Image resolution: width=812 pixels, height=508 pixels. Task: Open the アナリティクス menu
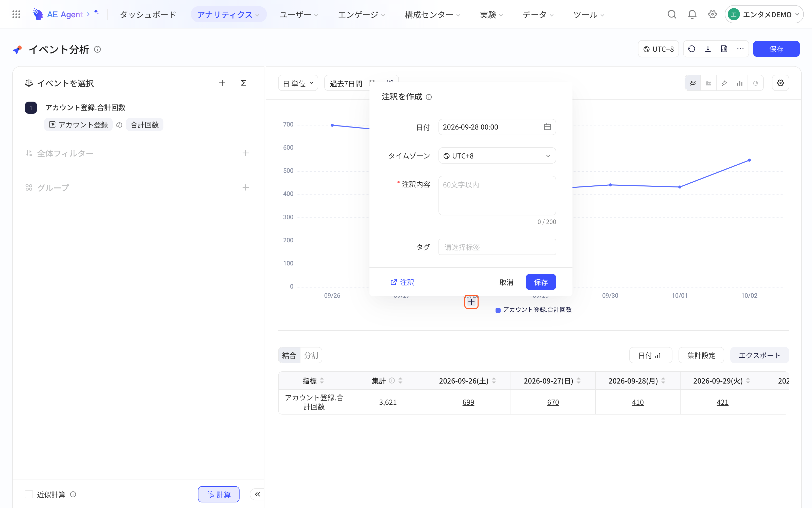tap(228, 14)
